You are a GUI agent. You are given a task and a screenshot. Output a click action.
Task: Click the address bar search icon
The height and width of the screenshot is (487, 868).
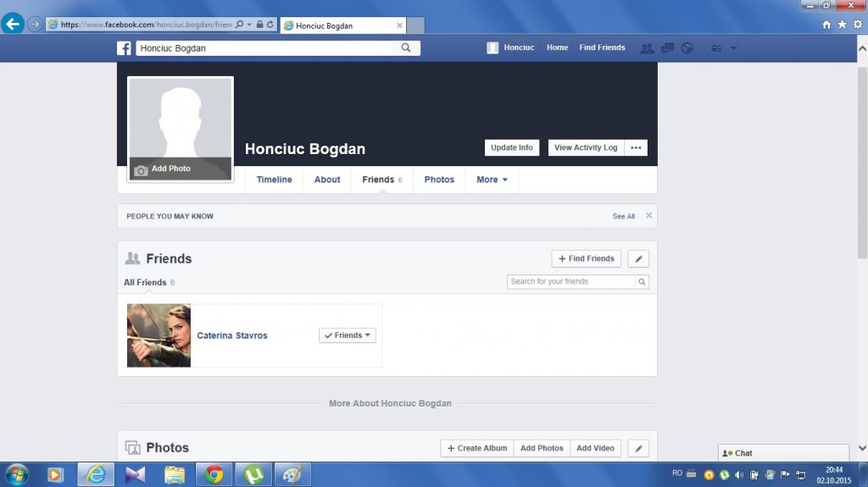coord(239,25)
